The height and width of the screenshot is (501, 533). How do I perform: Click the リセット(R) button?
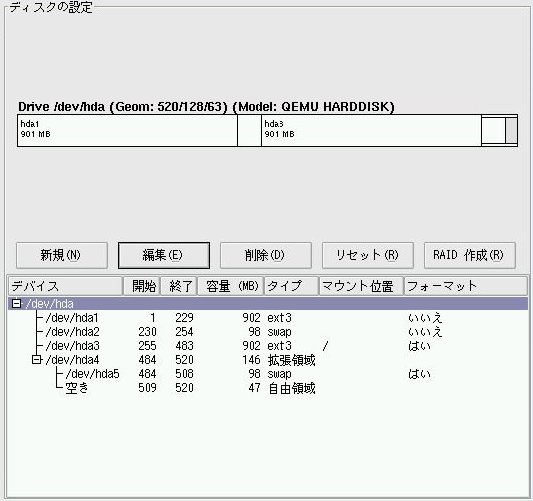pos(367,255)
